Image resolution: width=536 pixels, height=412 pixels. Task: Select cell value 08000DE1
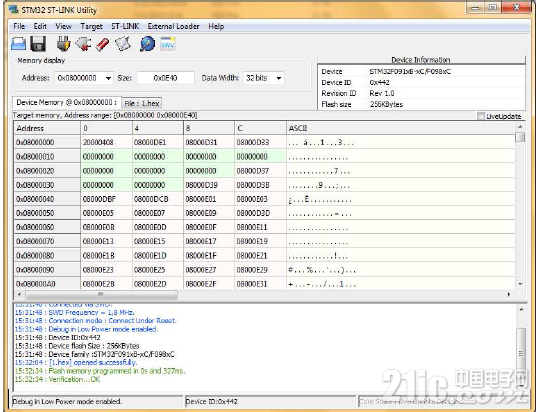click(158, 142)
